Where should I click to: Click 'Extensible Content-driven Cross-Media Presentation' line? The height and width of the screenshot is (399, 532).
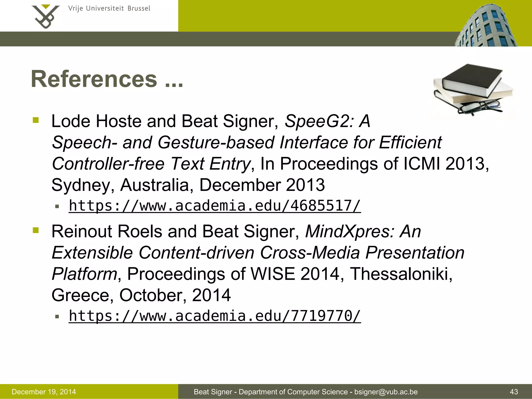(258, 253)
